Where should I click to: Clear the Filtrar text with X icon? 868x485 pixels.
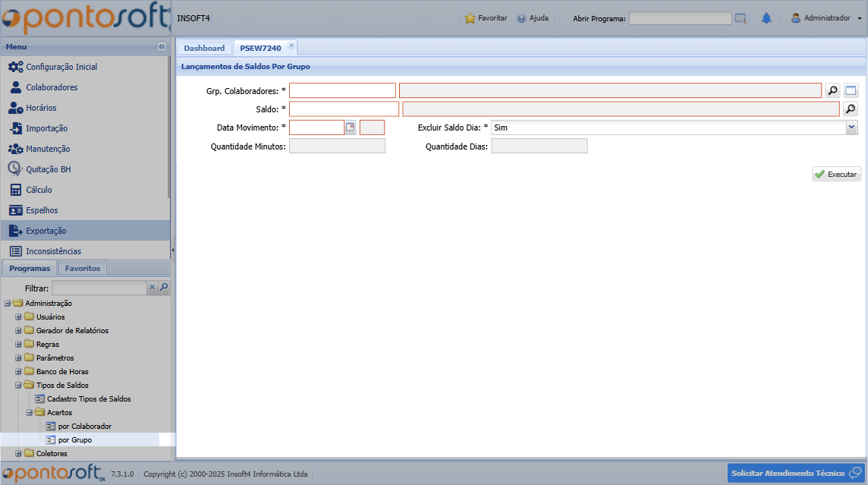coord(152,288)
